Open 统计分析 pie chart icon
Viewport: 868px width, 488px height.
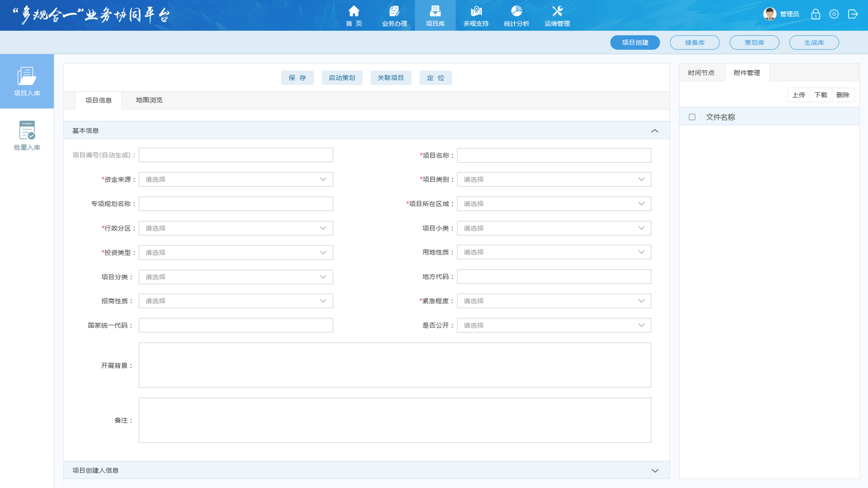pos(517,11)
